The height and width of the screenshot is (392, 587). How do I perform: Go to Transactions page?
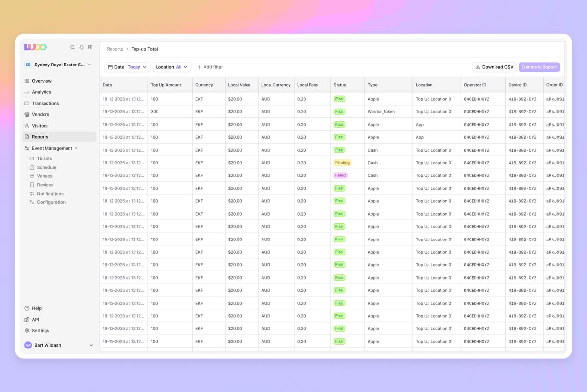(45, 103)
